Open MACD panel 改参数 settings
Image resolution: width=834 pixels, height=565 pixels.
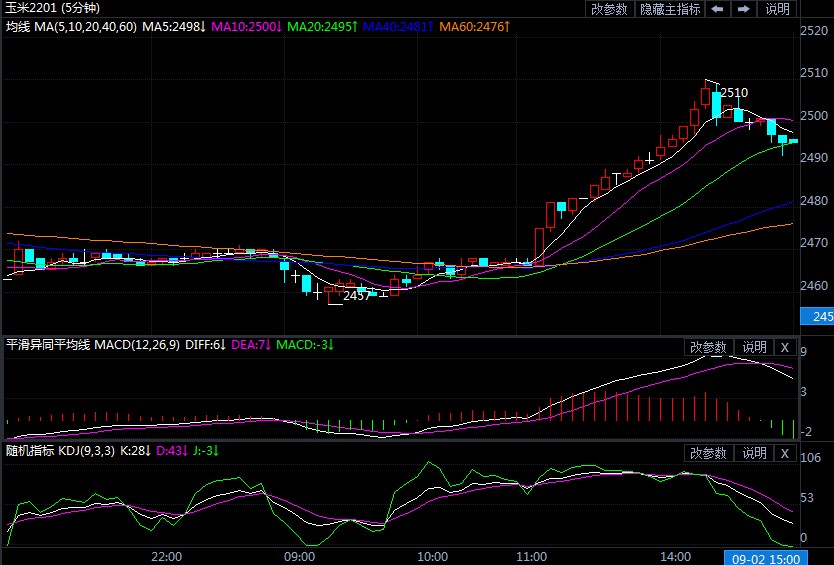(x=708, y=347)
